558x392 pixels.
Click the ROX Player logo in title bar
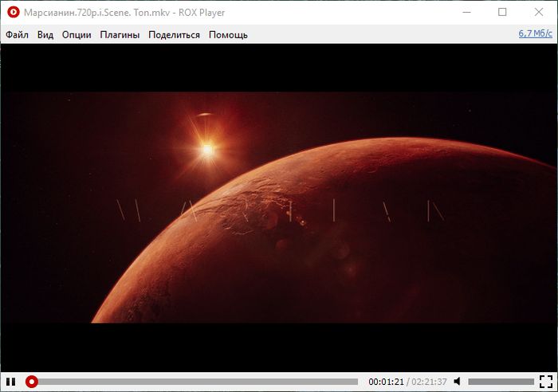pyautogui.click(x=13, y=13)
